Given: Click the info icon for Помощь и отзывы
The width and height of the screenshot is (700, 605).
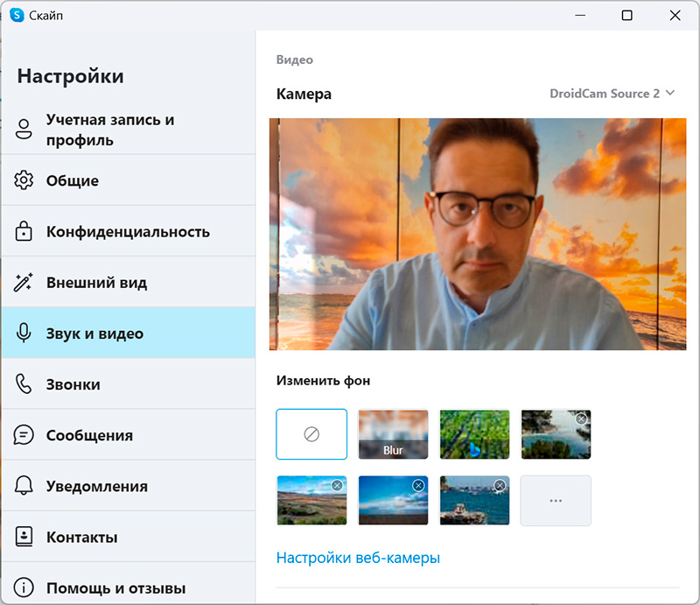Looking at the screenshot, I should coord(24,587).
